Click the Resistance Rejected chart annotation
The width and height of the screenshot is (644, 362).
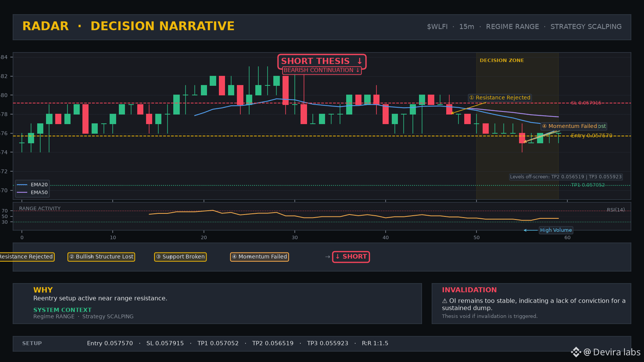point(500,98)
